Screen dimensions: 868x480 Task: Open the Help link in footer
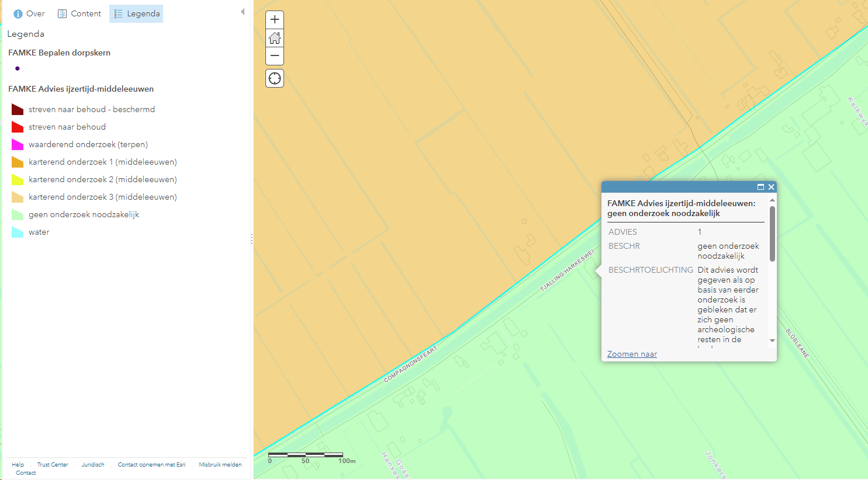(18, 465)
